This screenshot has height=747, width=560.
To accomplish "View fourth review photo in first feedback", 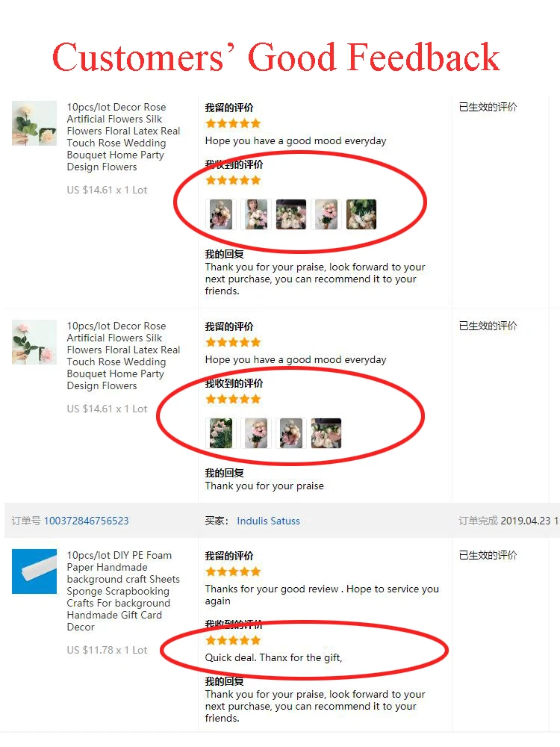I will click(x=326, y=214).
